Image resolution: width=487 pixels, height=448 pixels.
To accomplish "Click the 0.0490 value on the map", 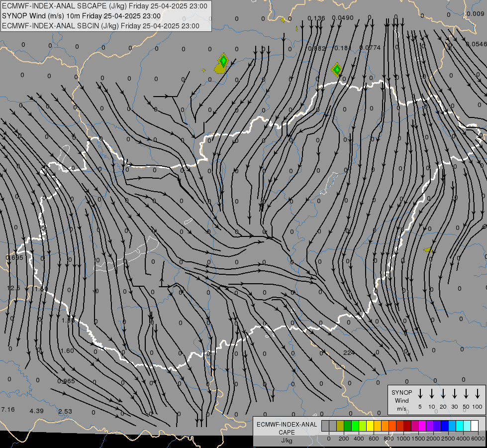I will pyautogui.click(x=343, y=18).
